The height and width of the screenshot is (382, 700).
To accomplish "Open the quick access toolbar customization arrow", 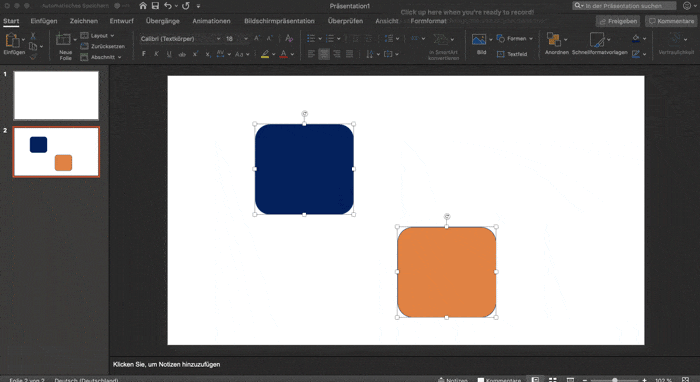I will (x=198, y=6).
